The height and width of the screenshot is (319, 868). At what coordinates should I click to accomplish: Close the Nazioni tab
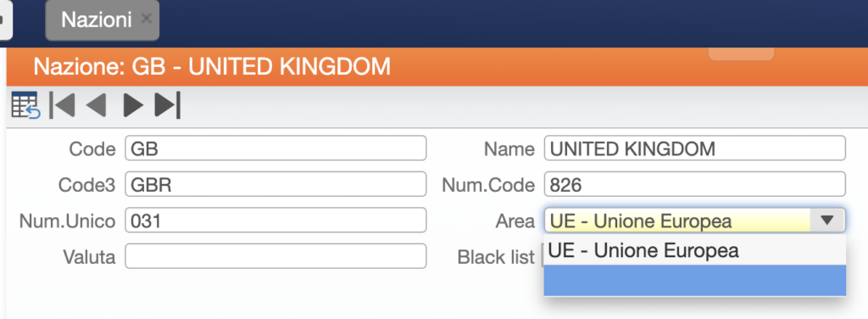tap(146, 19)
